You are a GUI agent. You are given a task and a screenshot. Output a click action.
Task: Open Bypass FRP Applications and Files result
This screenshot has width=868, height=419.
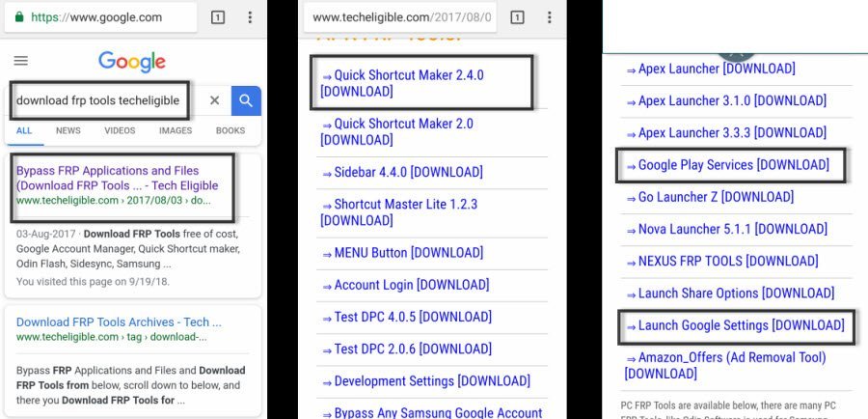pyautogui.click(x=118, y=178)
